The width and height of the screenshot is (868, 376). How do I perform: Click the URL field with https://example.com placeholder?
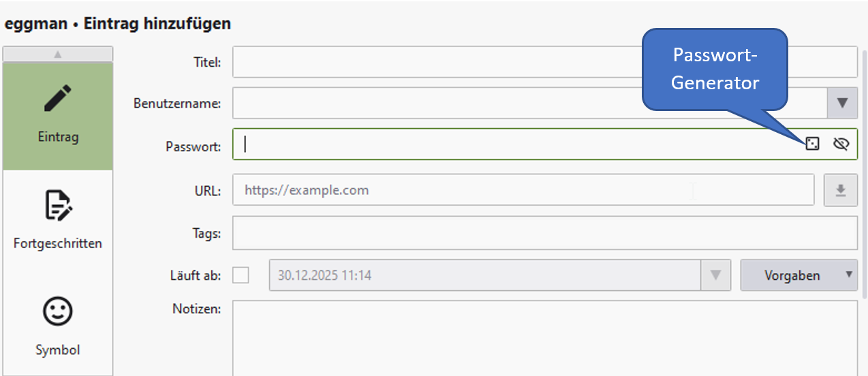(523, 190)
